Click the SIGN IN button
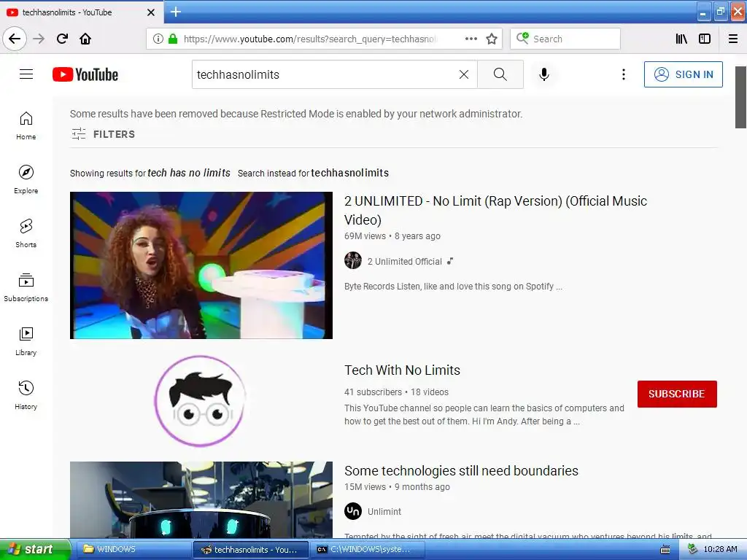Image resolution: width=747 pixels, height=560 pixels. pos(683,74)
